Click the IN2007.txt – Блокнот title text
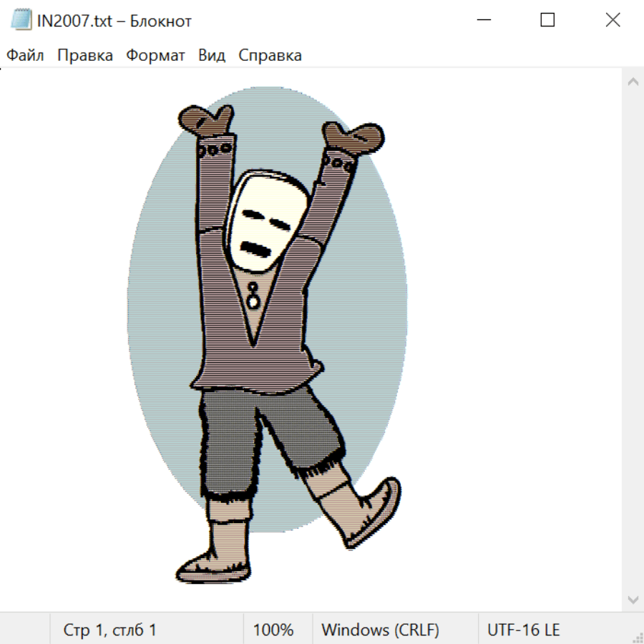The image size is (644, 644). [114, 21]
